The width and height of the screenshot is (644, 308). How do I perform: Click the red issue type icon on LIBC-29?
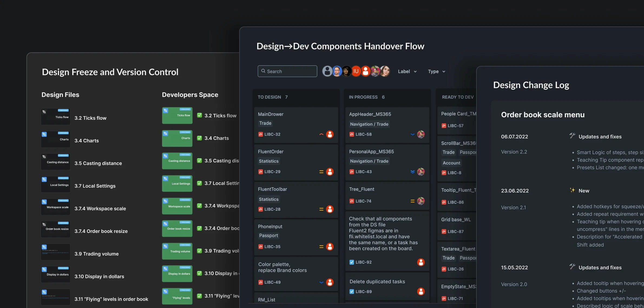261,172
